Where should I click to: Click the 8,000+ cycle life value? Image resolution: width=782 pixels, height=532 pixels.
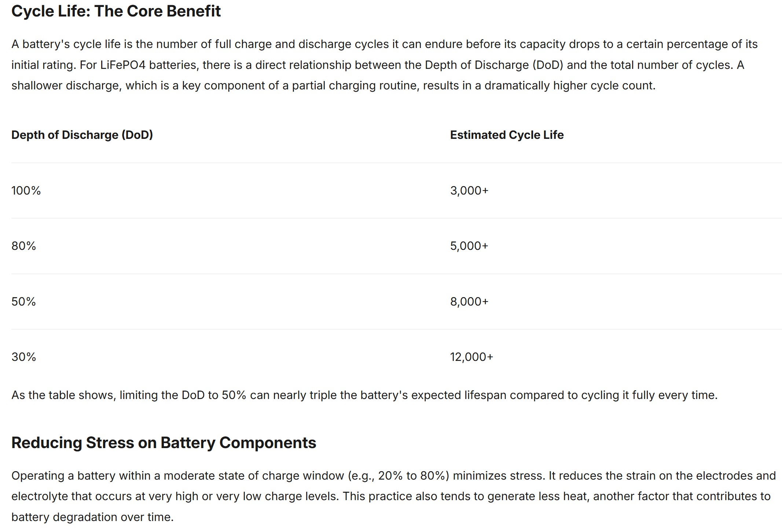tap(469, 302)
